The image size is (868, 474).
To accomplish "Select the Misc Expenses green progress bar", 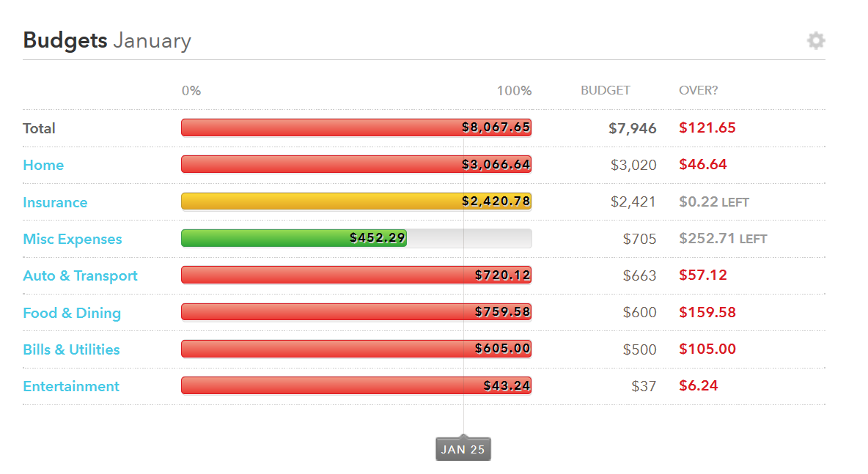I will tap(293, 237).
